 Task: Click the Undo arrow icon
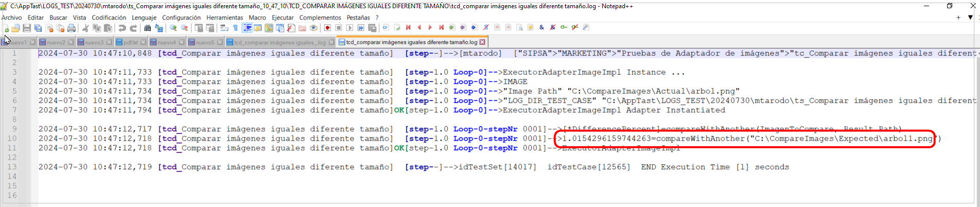[x=122, y=28]
